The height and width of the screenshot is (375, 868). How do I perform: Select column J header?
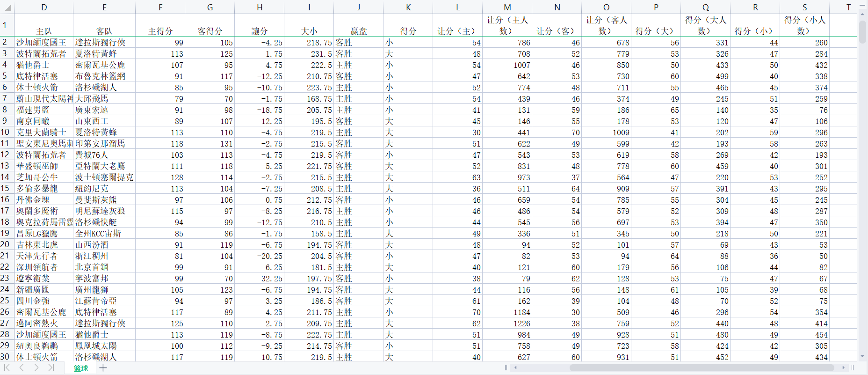[359, 7]
